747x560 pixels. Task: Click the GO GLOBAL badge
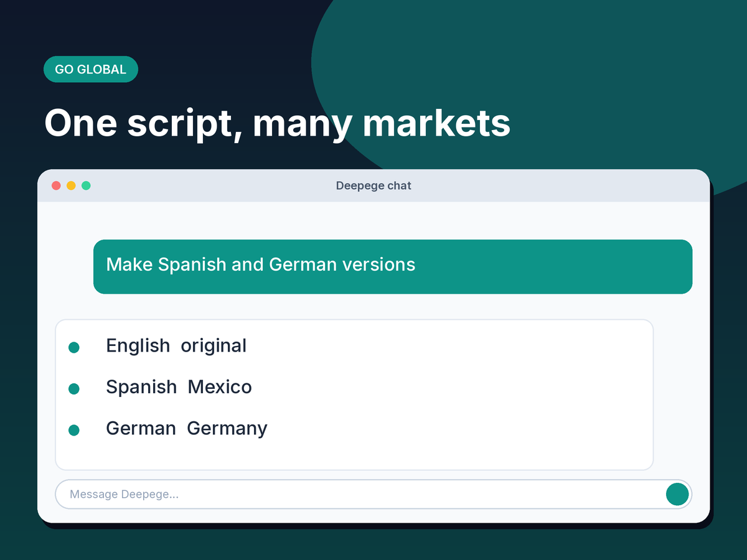pyautogui.click(x=91, y=69)
